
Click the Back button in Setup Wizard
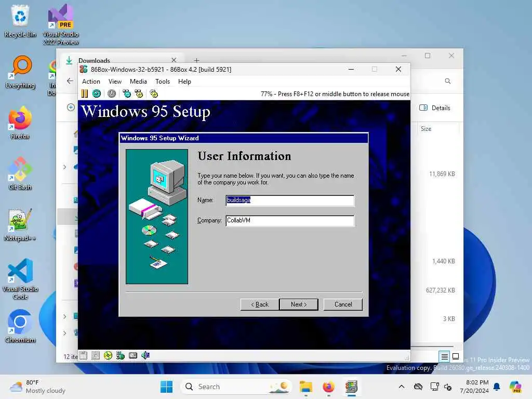click(260, 304)
